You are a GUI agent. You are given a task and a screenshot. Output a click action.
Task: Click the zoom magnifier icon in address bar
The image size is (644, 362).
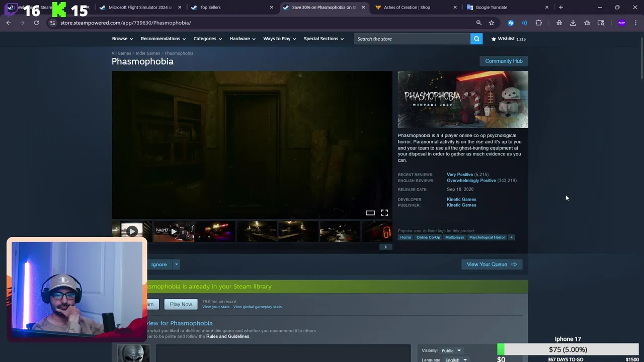(479, 23)
